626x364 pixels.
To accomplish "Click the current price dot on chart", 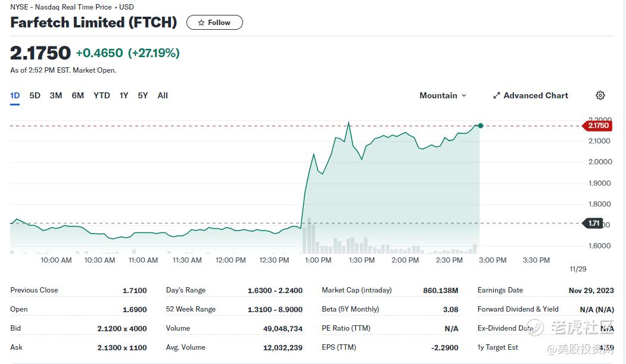I will coord(481,126).
